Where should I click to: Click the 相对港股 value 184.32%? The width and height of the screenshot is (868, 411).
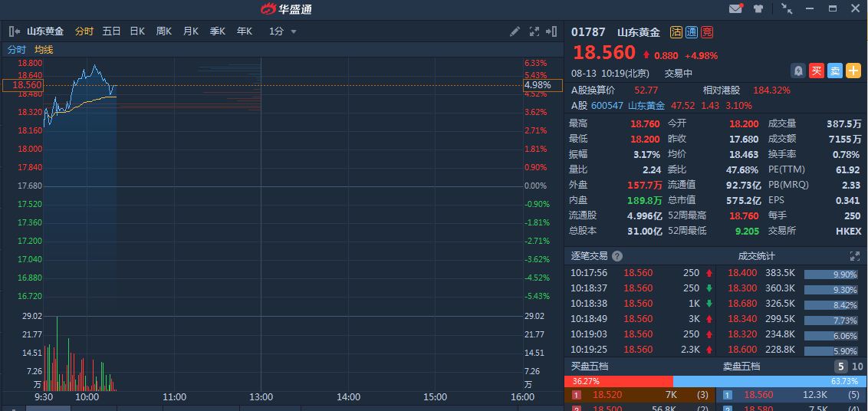[771, 90]
